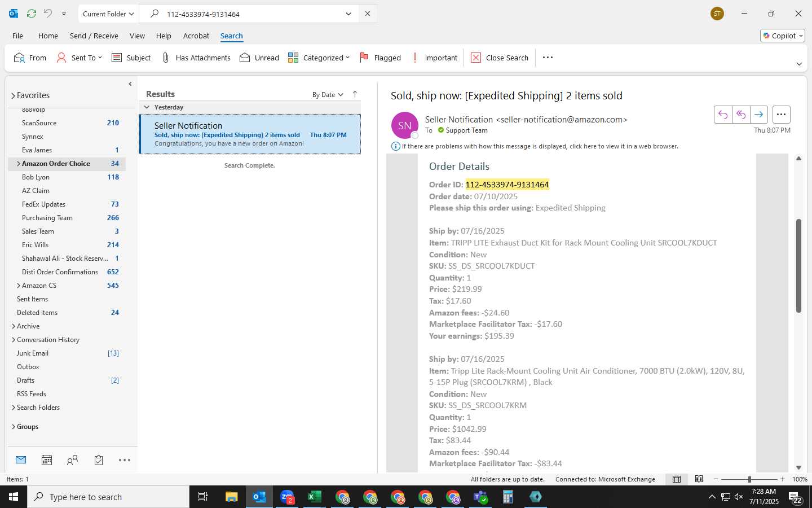Open the View tab

(137, 36)
